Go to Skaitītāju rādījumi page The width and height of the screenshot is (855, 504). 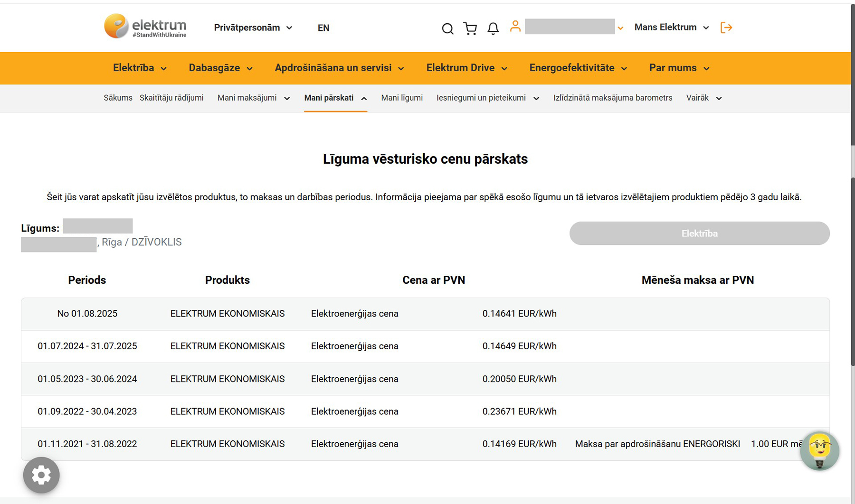[171, 98]
